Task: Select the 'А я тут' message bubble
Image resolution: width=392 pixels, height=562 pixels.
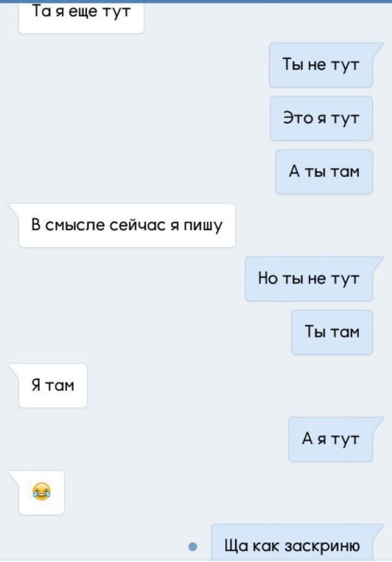Action: click(330, 439)
